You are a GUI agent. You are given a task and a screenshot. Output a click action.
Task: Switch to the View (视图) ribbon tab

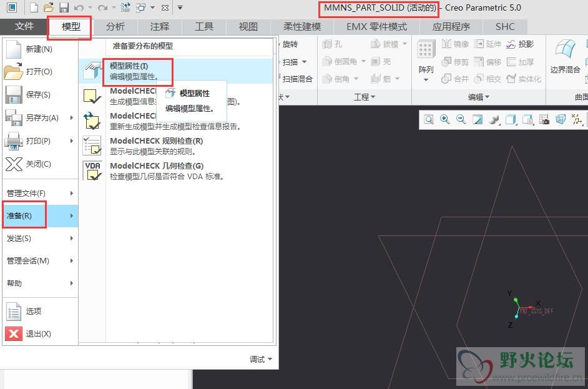tap(248, 27)
